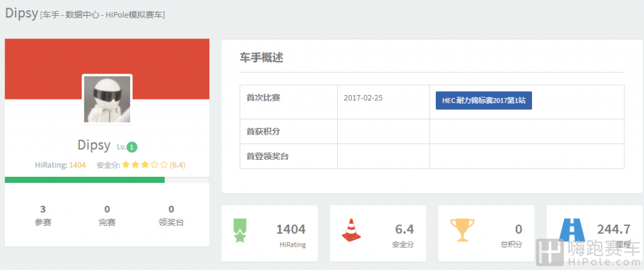Click the gold trophy total points icon

click(x=462, y=230)
